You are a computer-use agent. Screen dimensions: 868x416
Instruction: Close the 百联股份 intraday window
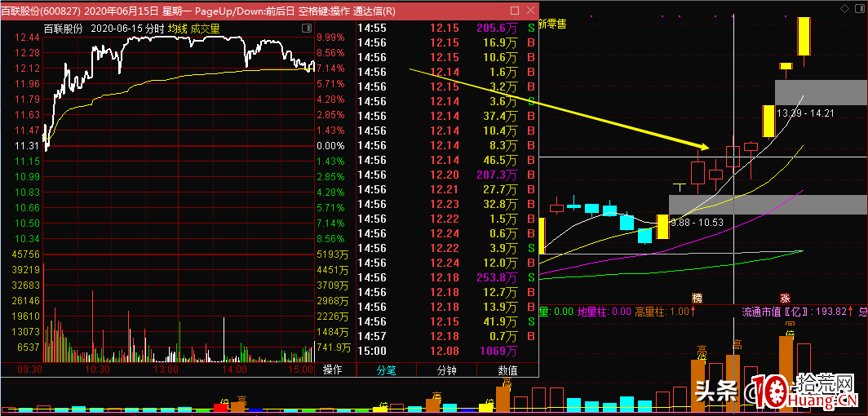531,11
